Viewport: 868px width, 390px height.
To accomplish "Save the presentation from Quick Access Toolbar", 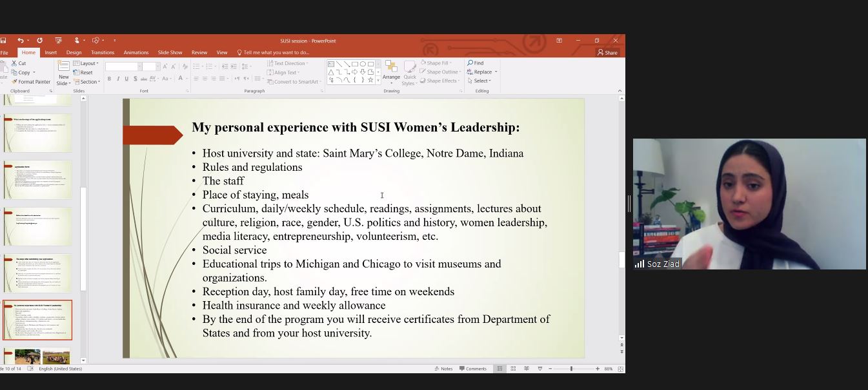I will click(x=3, y=41).
